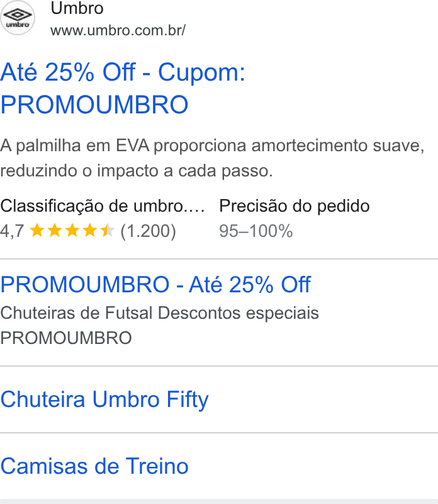Click the 'Chuteiras de Futsal Descontos especiais' text

tap(159, 313)
